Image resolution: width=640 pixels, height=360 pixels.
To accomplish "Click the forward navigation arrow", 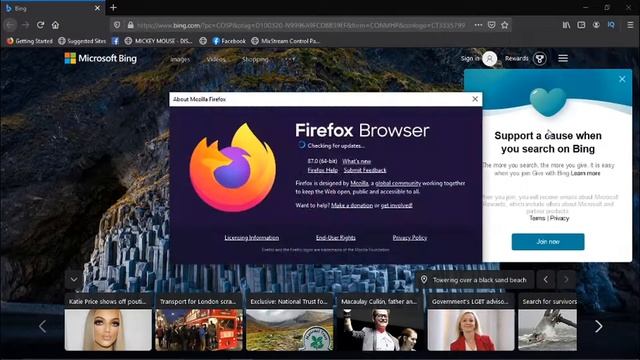I will (x=25, y=25).
